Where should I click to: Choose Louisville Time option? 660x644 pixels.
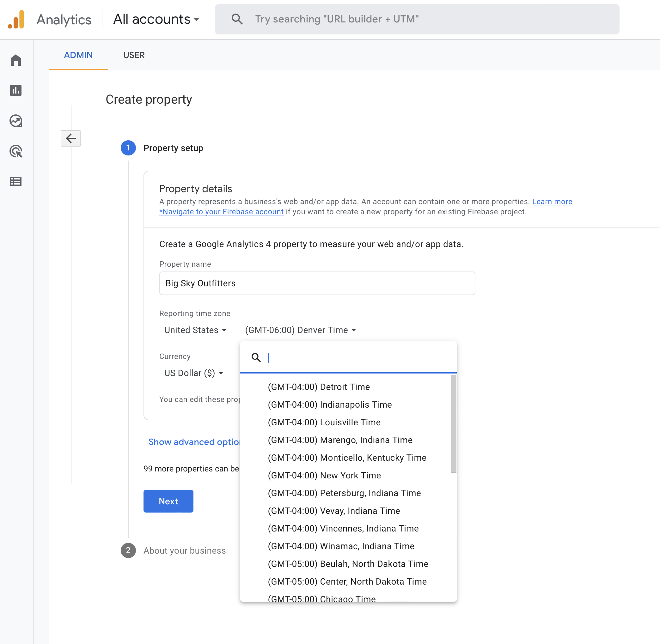[x=345, y=422]
